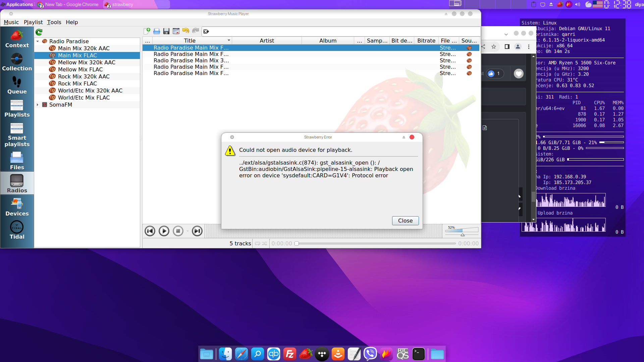The width and height of the screenshot is (644, 362).
Task: Launch VLC cone icon from the dock
Action: [x=338, y=354]
